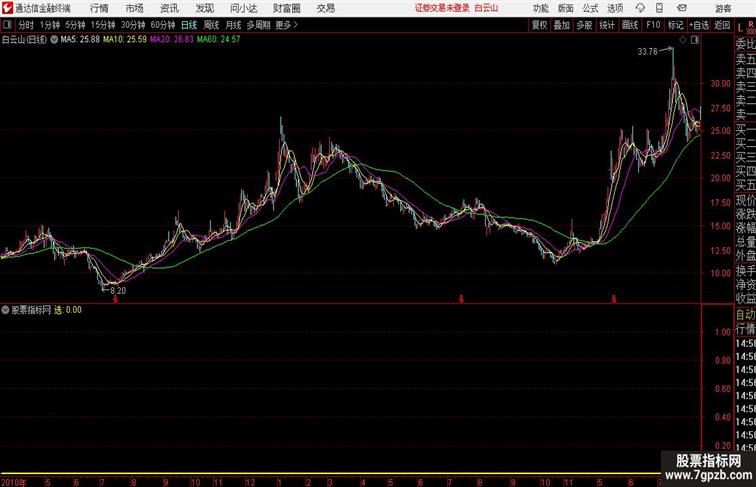Open the 发现 menu
The height and width of the screenshot is (487, 756).
(x=204, y=8)
